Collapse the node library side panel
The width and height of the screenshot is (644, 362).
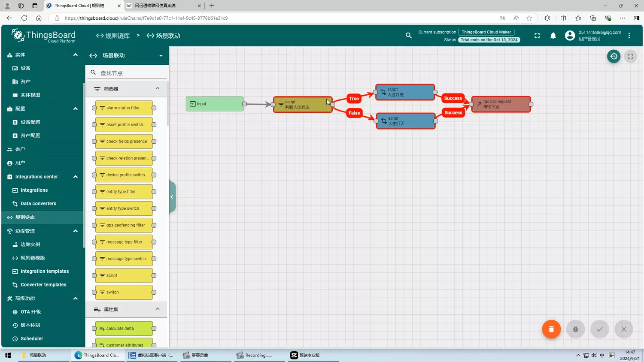coord(172,197)
